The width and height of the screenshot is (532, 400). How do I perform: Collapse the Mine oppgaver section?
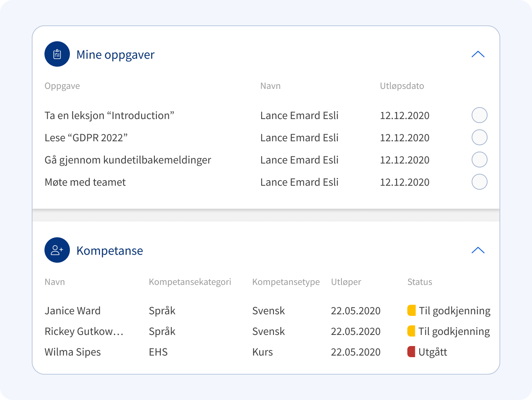click(x=478, y=54)
